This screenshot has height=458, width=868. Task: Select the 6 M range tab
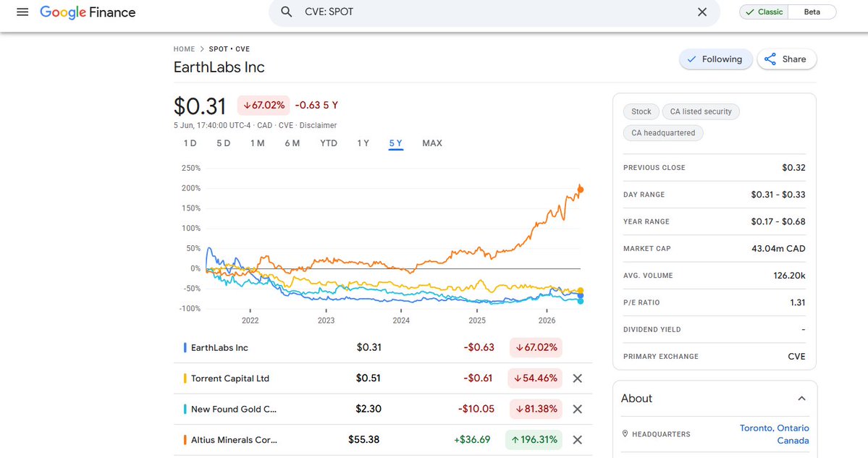click(x=292, y=143)
